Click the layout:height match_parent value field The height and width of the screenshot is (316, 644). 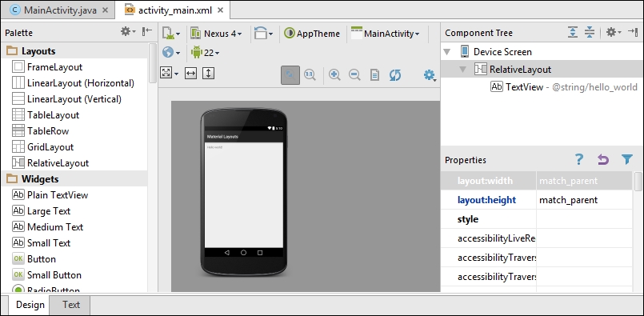584,200
